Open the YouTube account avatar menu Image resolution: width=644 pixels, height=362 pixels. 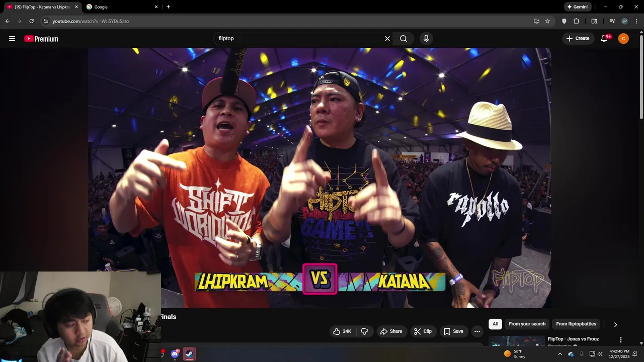pos(623,39)
